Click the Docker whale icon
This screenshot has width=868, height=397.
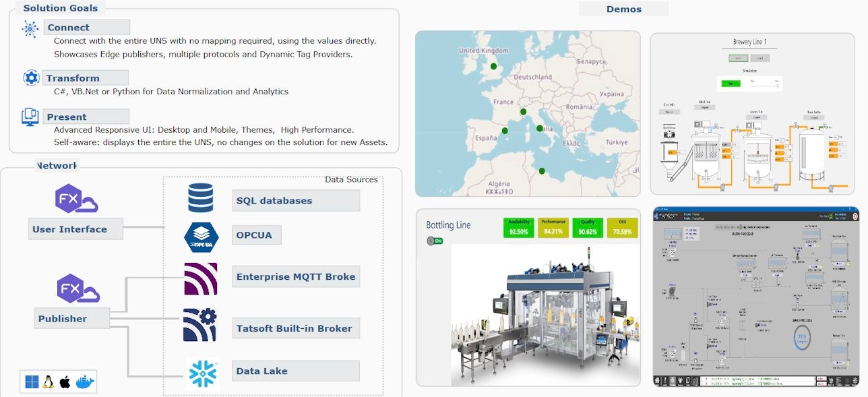85,381
